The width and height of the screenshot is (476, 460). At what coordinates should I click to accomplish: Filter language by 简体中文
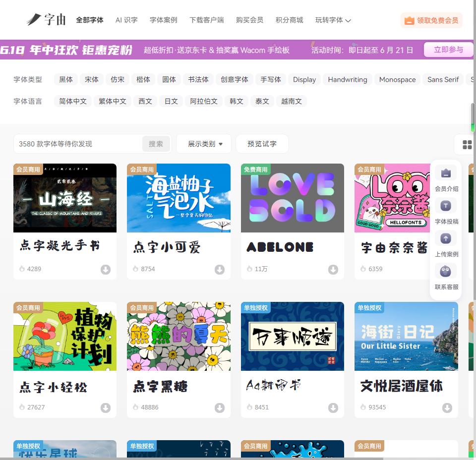click(x=73, y=101)
